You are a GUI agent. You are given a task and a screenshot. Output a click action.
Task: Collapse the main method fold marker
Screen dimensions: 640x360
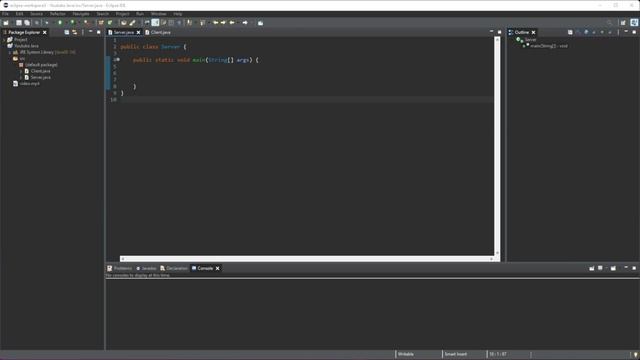(118, 60)
